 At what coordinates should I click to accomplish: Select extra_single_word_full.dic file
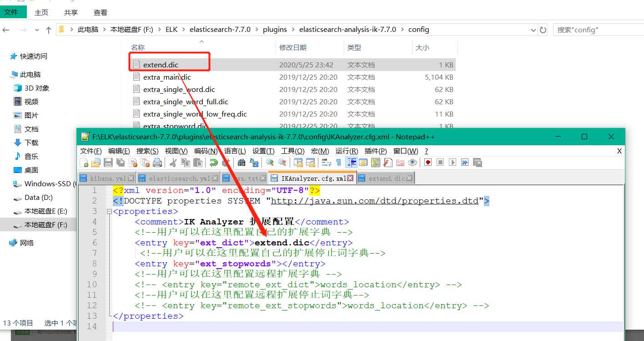coord(186,102)
